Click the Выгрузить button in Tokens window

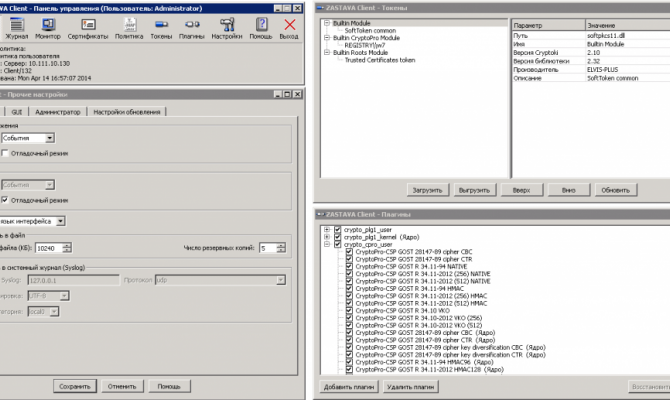point(474,190)
